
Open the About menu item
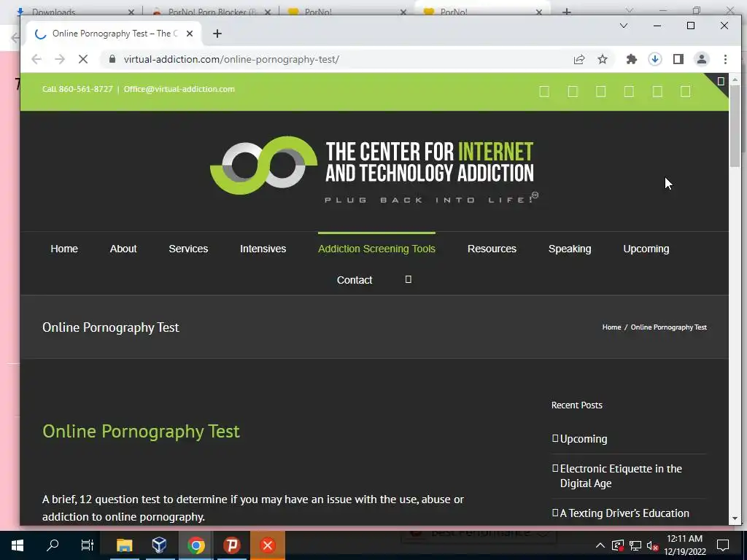click(x=123, y=249)
